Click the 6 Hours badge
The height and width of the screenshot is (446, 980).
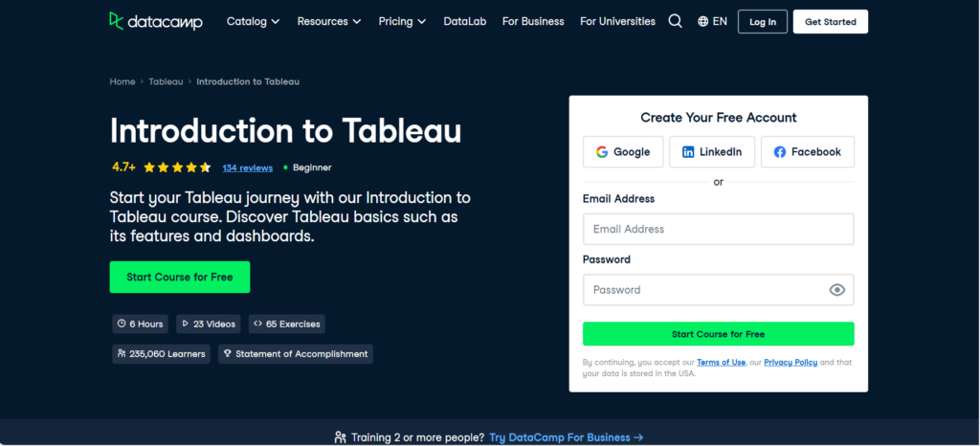141,324
